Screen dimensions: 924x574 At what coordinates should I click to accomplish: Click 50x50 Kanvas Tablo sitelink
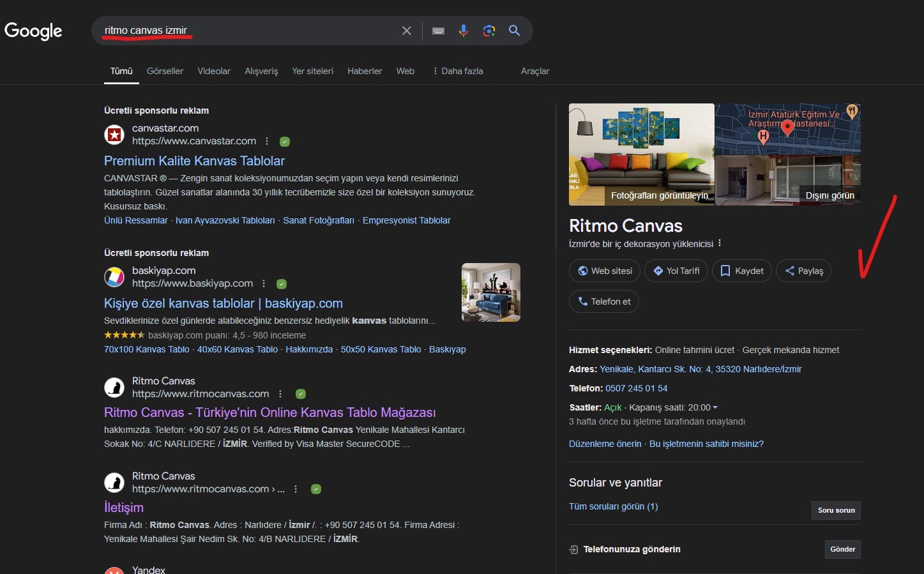381,349
